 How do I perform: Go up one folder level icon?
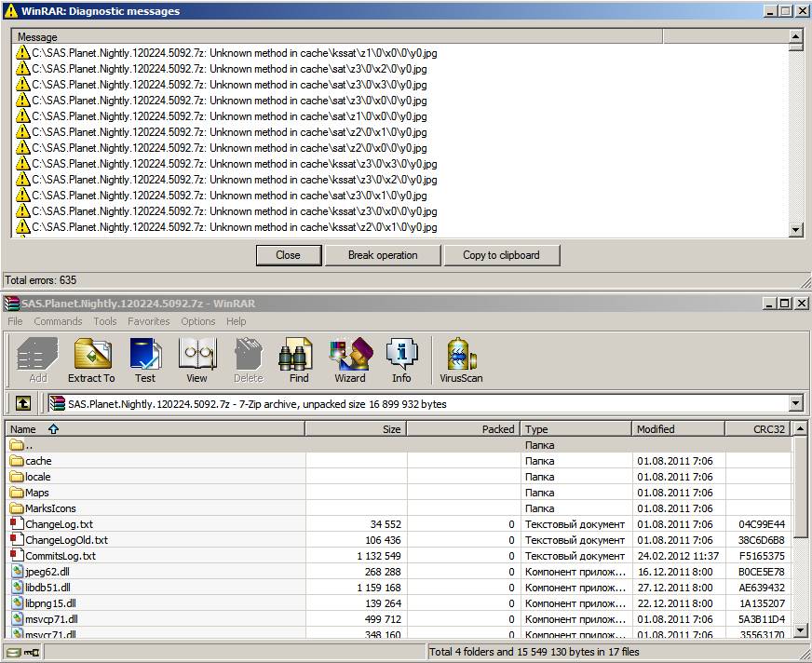coord(22,404)
